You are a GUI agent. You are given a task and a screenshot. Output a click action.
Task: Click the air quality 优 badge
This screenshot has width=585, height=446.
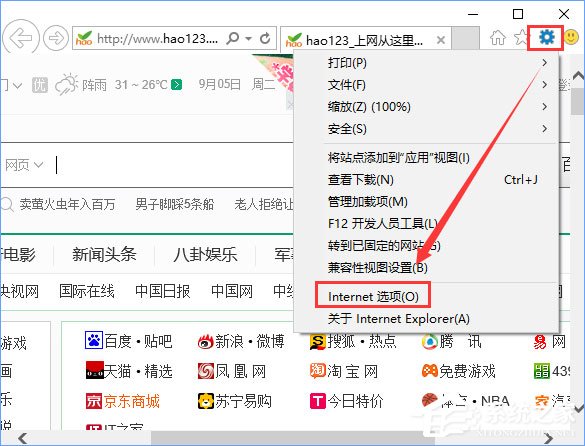[x=40, y=85]
